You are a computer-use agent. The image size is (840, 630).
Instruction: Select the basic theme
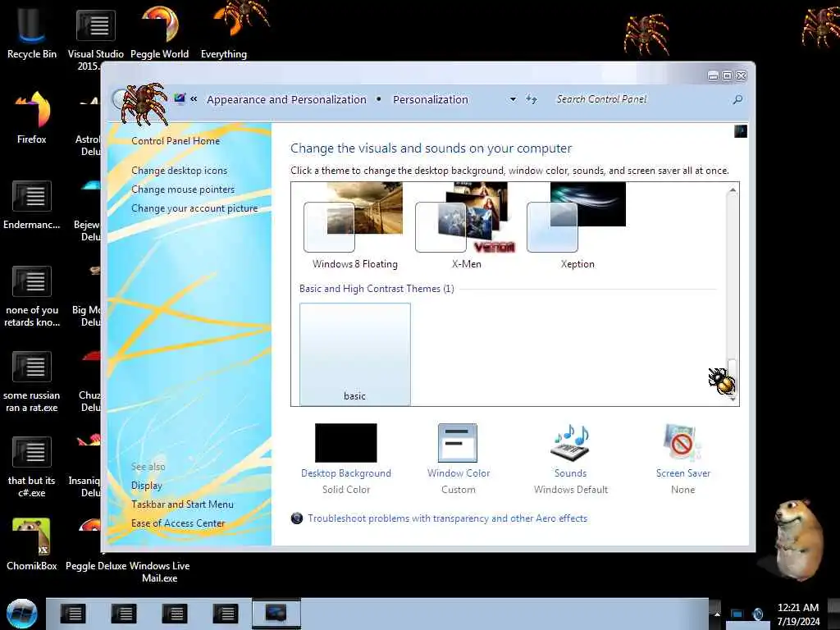click(354, 354)
